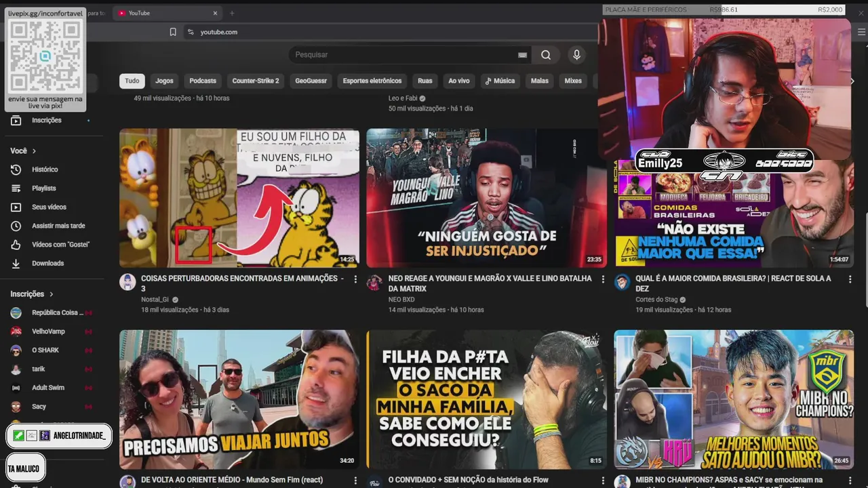This screenshot has height=488, width=868.
Task: Play the Filha da P#ta Flow thumbnail
Action: click(x=486, y=399)
